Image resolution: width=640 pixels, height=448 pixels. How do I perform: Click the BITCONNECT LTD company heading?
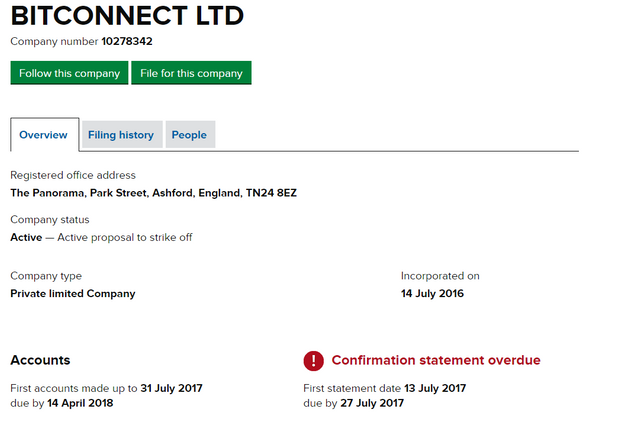127,16
